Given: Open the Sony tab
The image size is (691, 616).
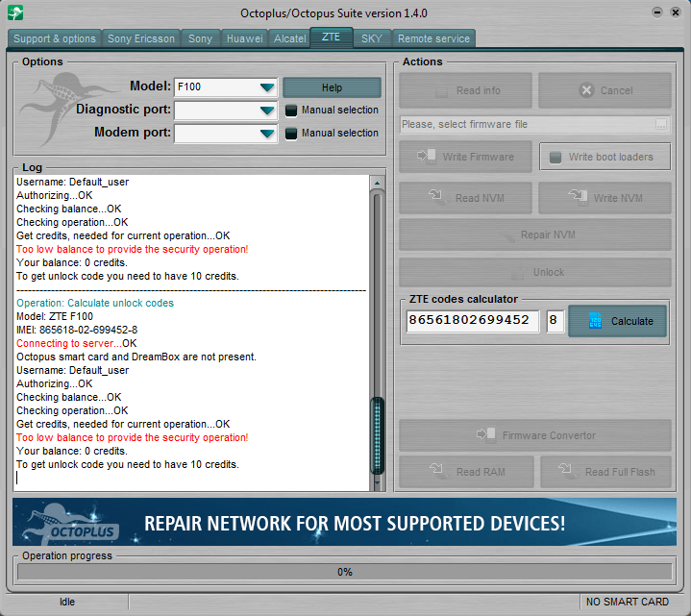Looking at the screenshot, I should 201,38.
